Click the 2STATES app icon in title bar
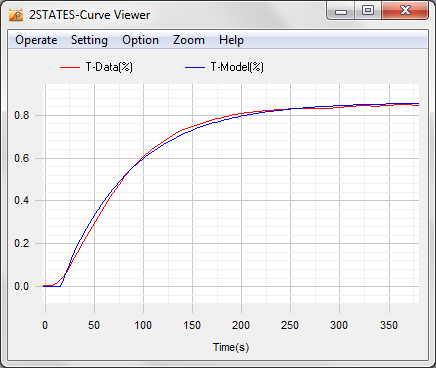The width and height of the screenshot is (436, 368). 16,15
